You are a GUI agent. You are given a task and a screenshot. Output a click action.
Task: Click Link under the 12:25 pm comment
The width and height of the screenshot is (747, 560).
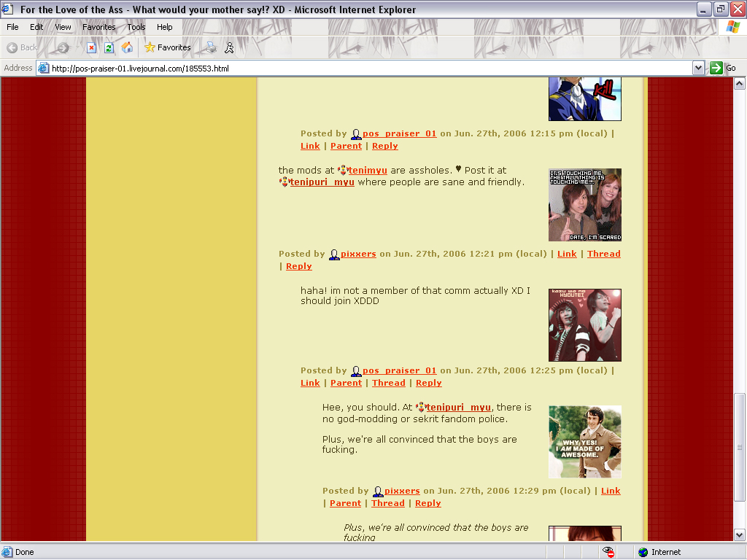coord(310,383)
